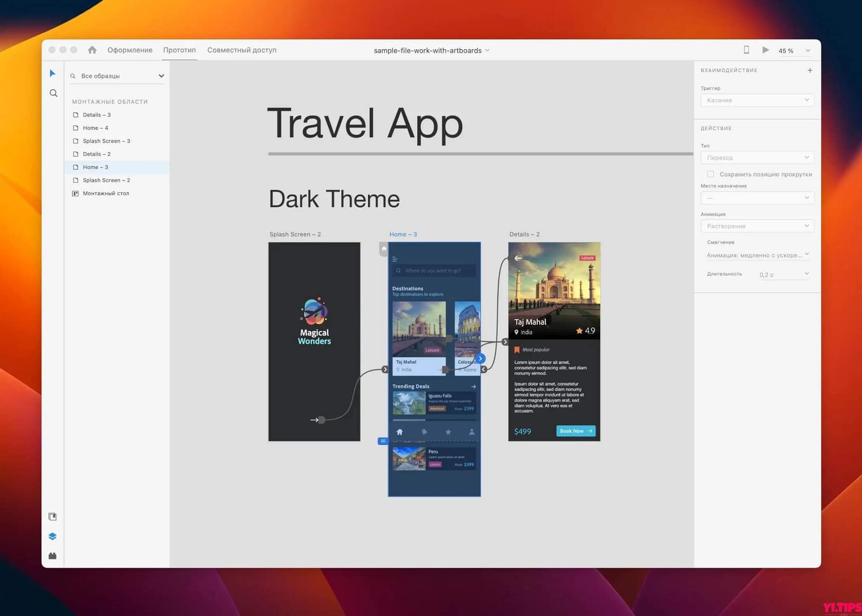862x616 pixels.
Task: Open the Plugins panel icon
Action: click(53, 556)
